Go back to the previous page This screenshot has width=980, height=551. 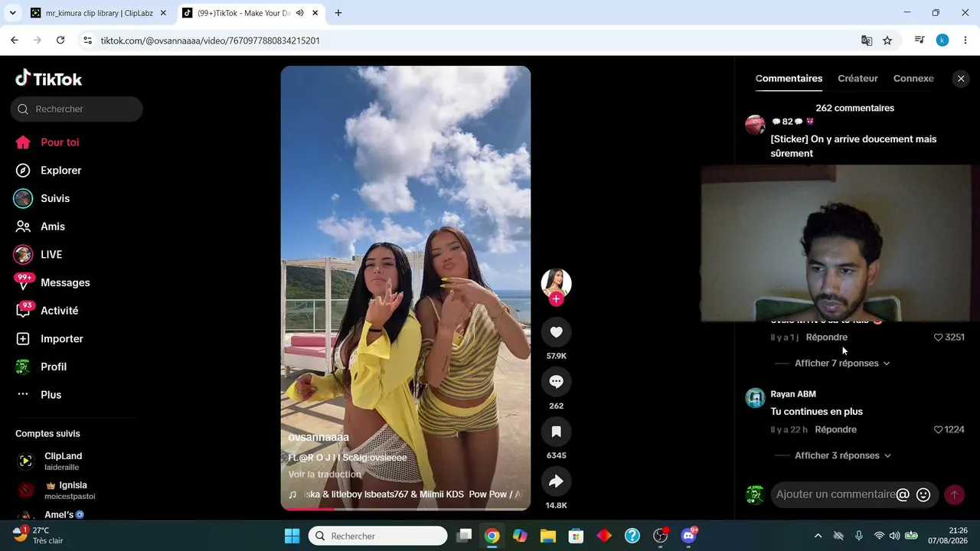15,41
